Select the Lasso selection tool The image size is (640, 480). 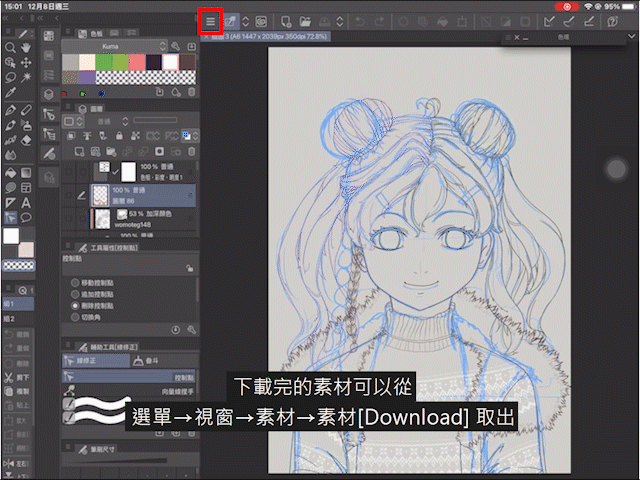coord(10,77)
